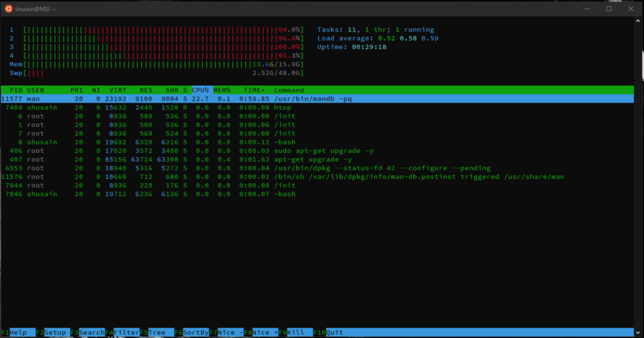The image size is (644, 338).
Task: Sort by the TIME+ column header
Action: click(254, 90)
